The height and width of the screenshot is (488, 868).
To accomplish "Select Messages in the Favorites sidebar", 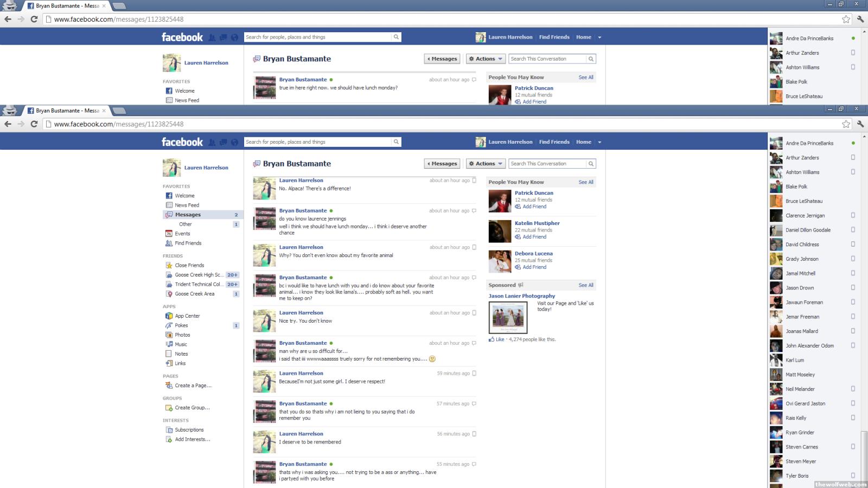I will coord(188,215).
